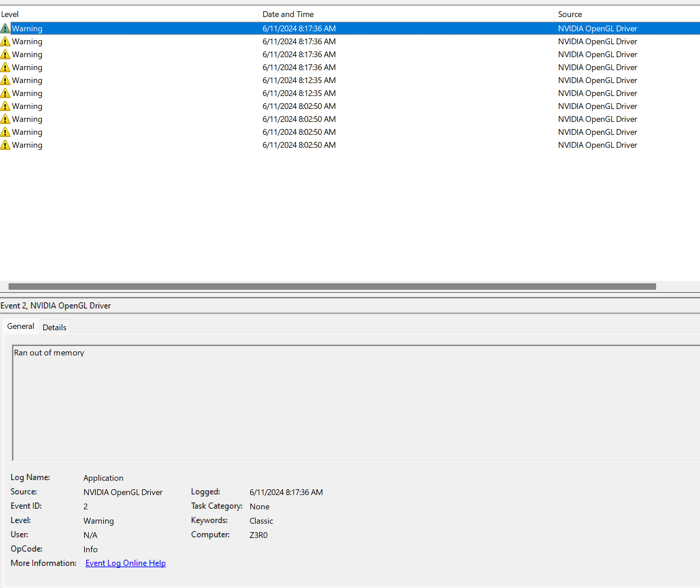
Task: Open the Details tab
Action: pyautogui.click(x=54, y=327)
